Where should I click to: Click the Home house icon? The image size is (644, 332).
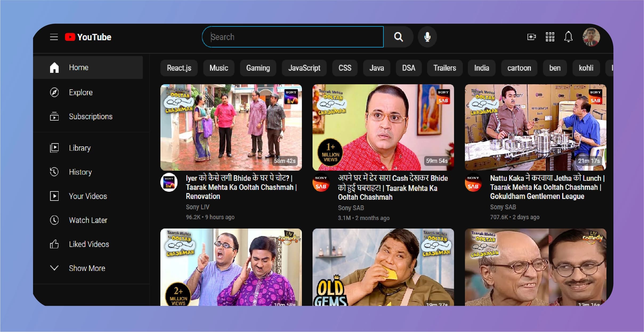[54, 67]
